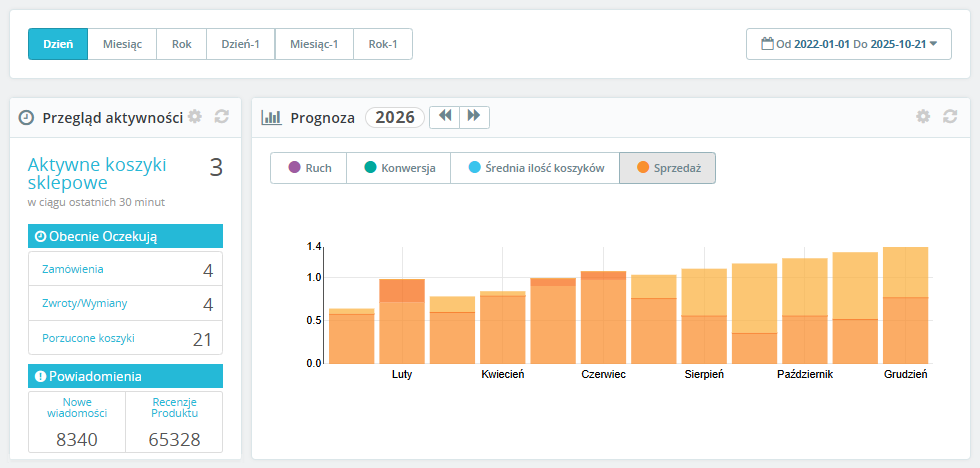Click the bar chart icon beside Prognoza
The width and height of the screenshot is (980, 468).
[x=271, y=117]
